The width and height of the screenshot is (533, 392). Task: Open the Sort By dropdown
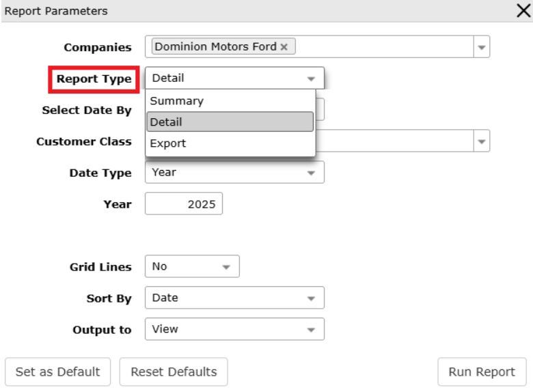tap(234, 298)
